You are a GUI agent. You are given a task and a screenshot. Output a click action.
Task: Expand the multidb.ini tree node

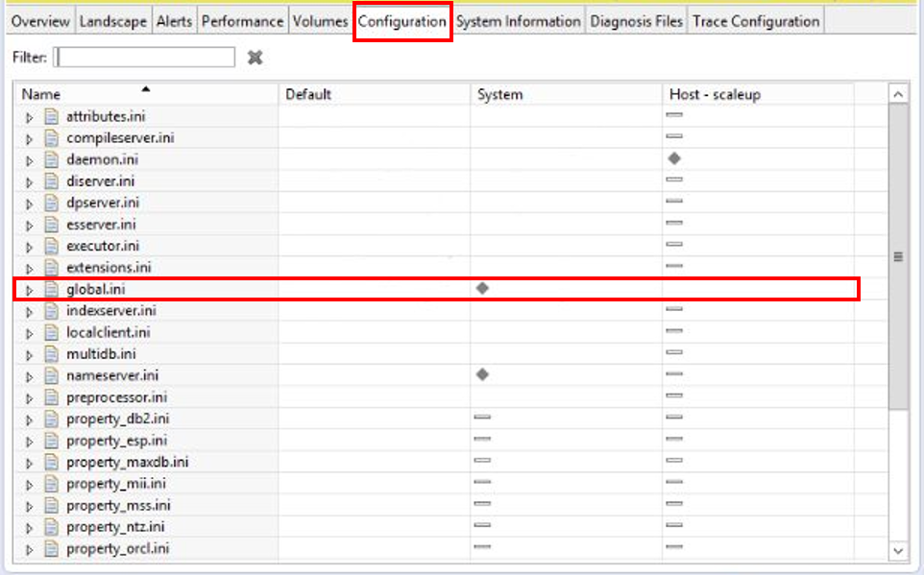point(30,354)
